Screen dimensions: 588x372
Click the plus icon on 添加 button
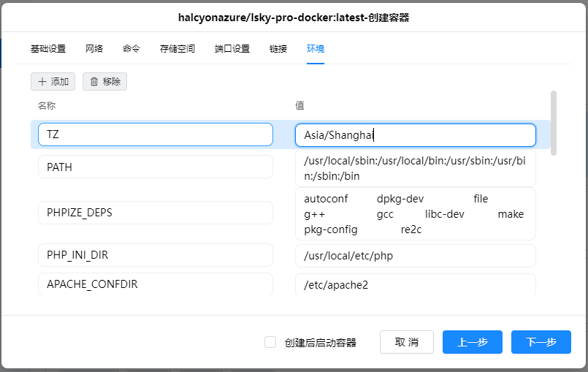point(42,82)
